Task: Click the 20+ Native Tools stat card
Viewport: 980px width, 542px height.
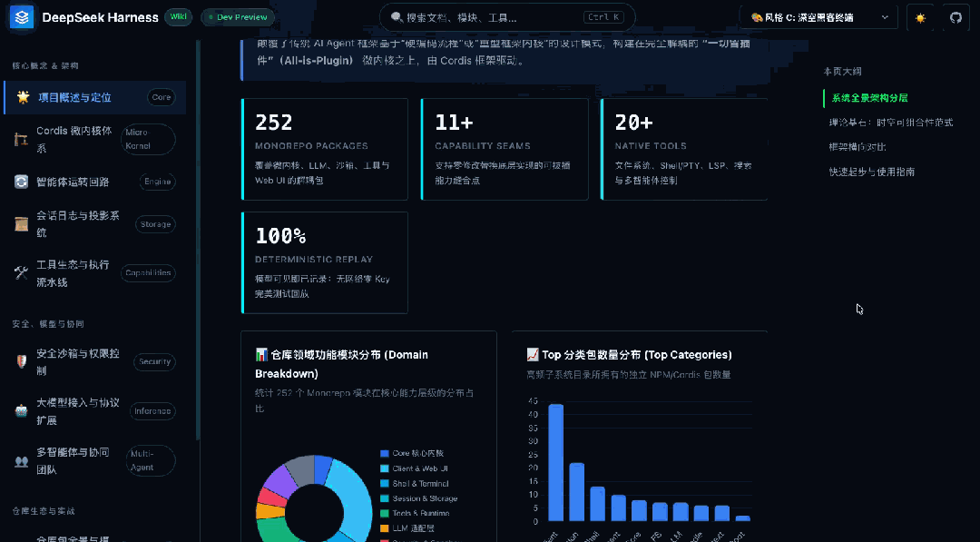Action: tap(684, 150)
